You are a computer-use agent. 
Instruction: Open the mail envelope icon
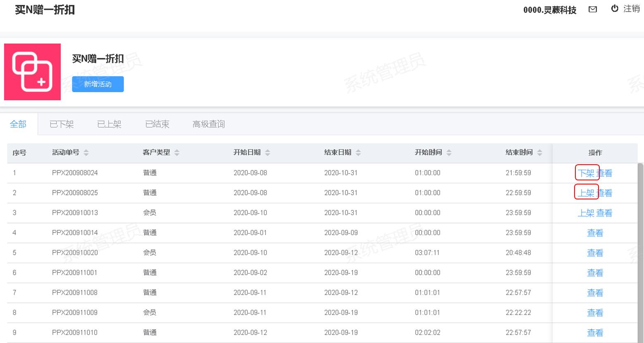coord(592,9)
